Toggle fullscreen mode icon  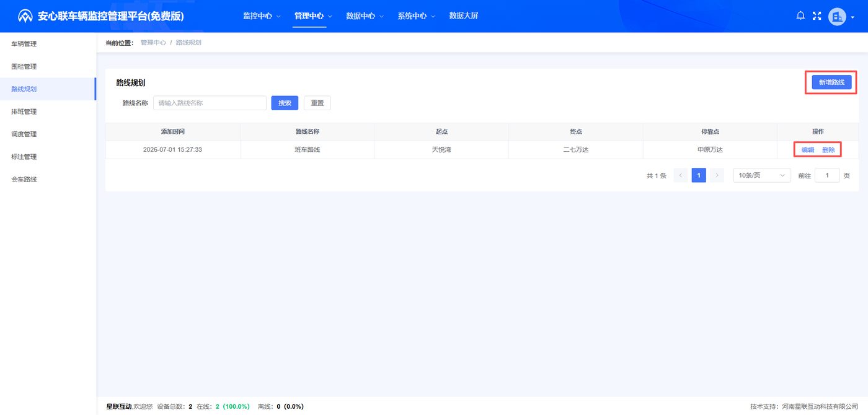[x=817, y=16]
